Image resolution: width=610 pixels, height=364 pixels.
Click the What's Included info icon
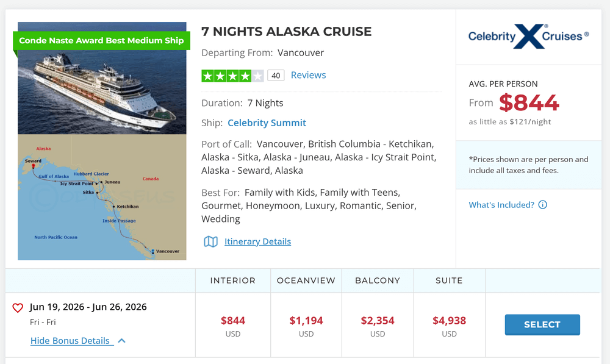pos(543,204)
